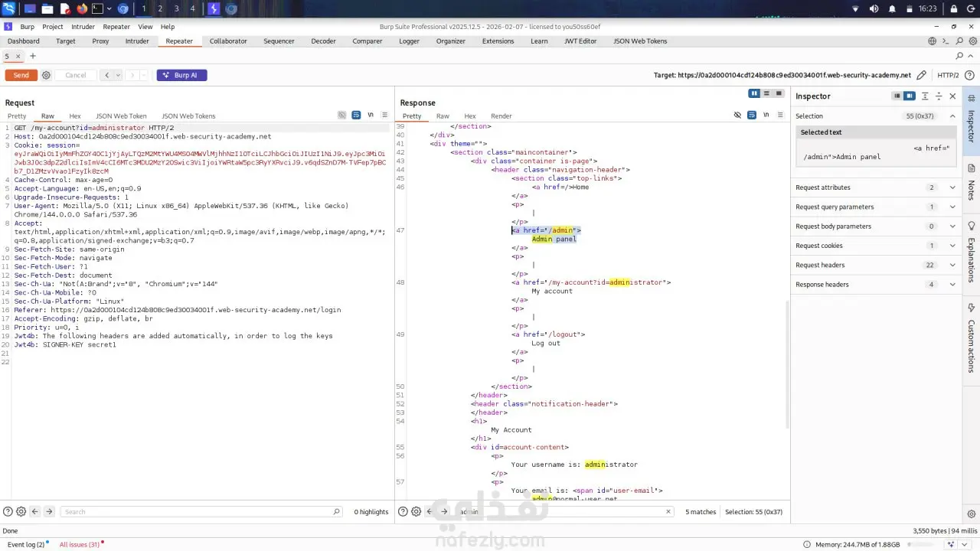Toggle hidden-eye icon in Response panel
Image resolution: width=980 pixels, height=551 pixels.
point(737,116)
